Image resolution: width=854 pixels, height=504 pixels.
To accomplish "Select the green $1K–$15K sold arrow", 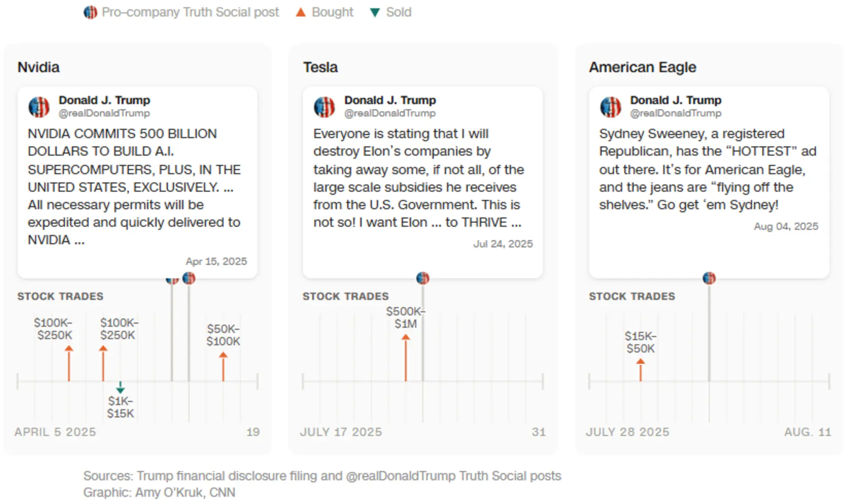I will pyautogui.click(x=120, y=387).
